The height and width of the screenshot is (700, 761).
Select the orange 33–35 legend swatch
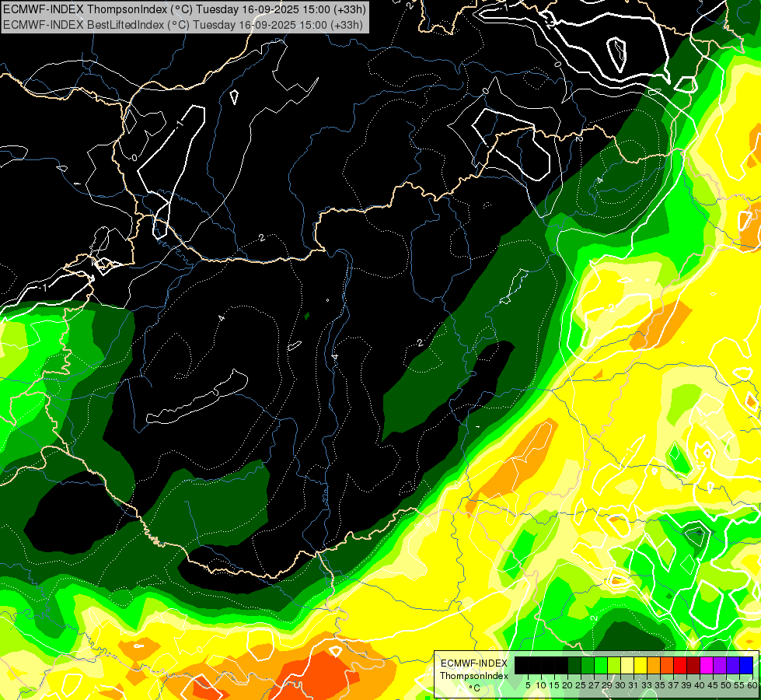tap(654, 665)
